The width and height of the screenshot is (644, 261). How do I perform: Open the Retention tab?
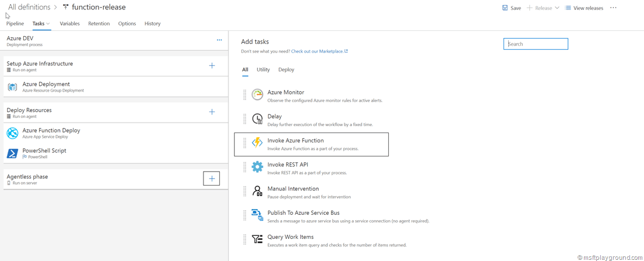click(99, 23)
